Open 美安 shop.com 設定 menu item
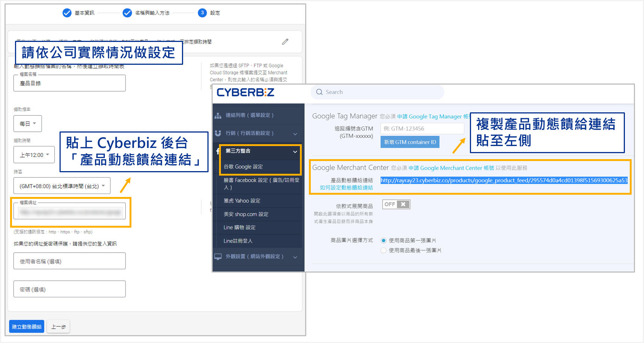The image size is (644, 343). tap(246, 214)
